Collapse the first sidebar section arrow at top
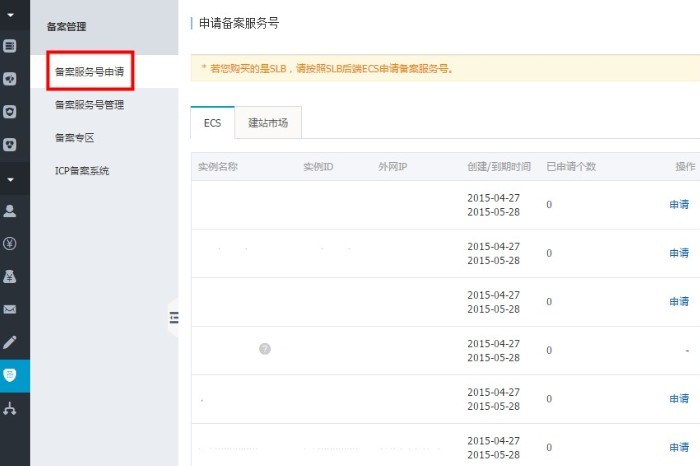The image size is (700, 466). coord(11,14)
